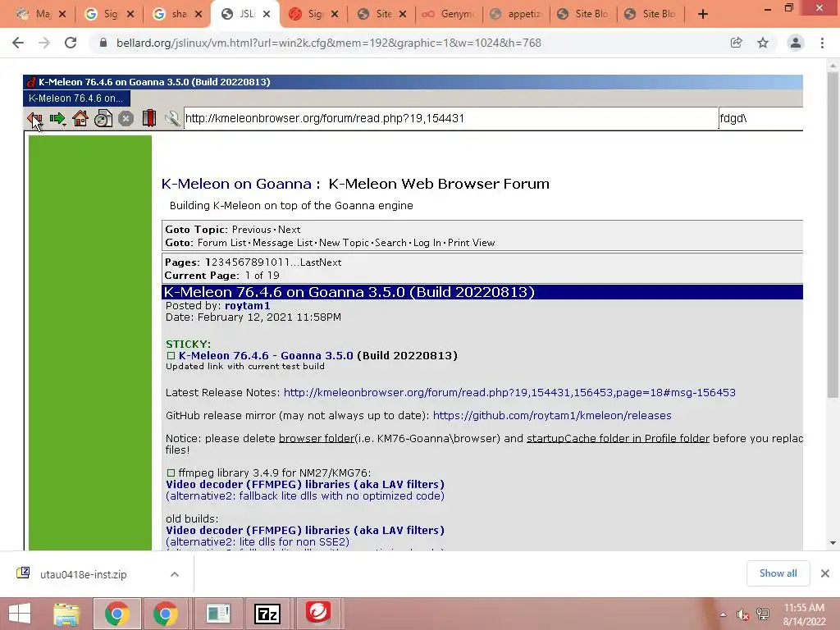The image size is (840, 630).
Task: Click the Log In link
Action: (427, 243)
